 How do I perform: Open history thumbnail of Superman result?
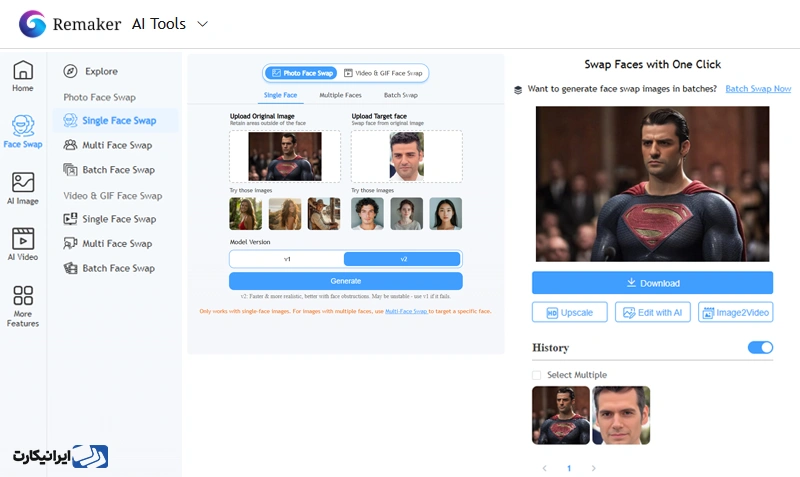click(561, 415)
